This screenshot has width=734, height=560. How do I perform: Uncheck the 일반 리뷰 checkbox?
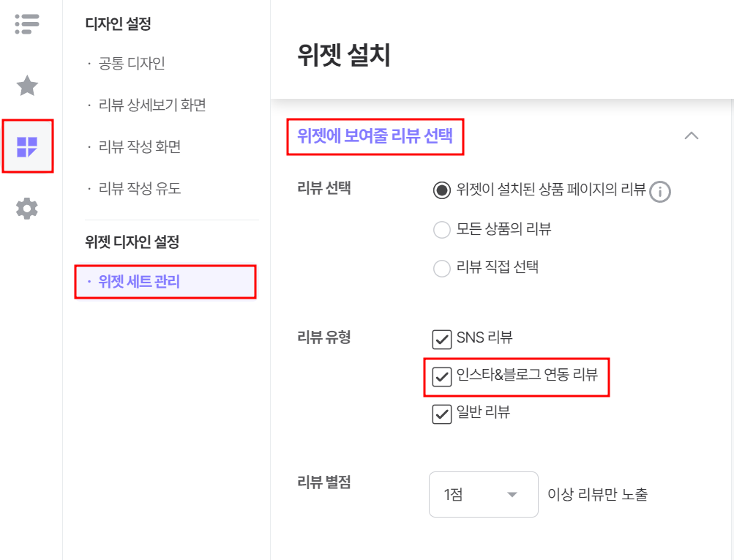pyautogui.click(x=441, y=414)
